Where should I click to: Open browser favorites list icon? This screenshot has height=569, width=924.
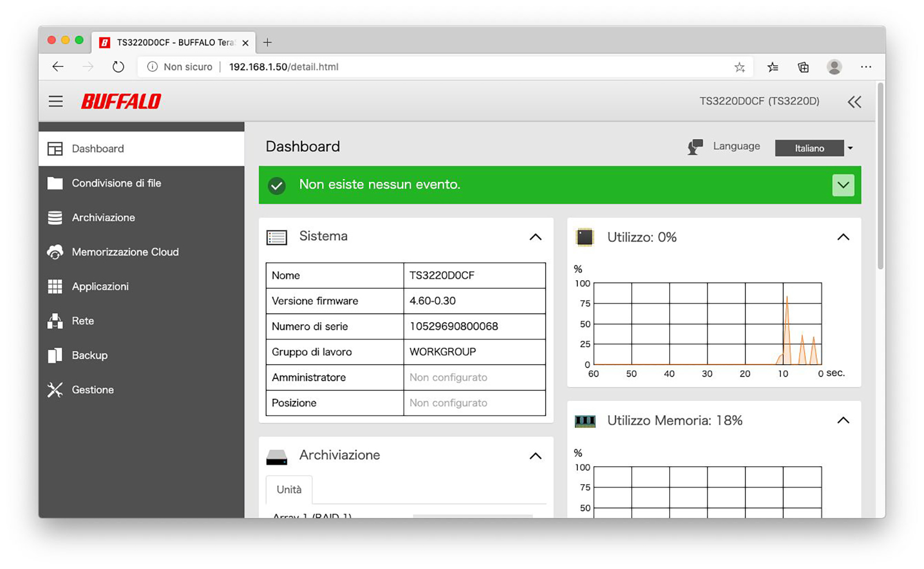773,68
